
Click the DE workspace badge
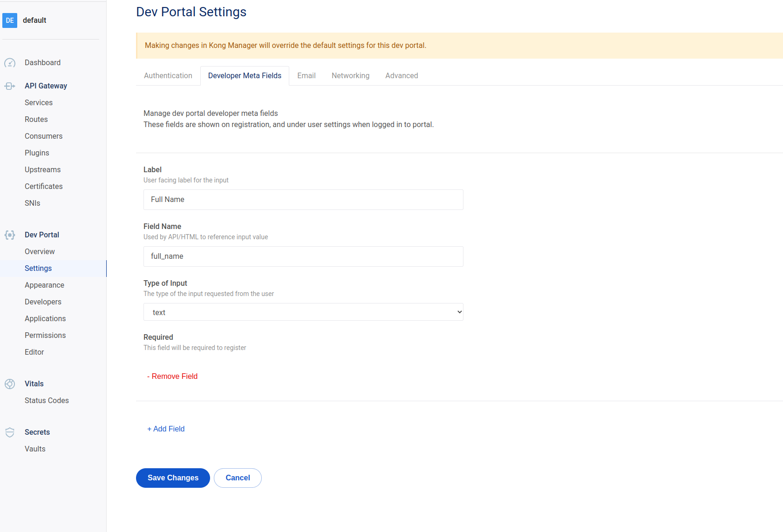point(10,20)
